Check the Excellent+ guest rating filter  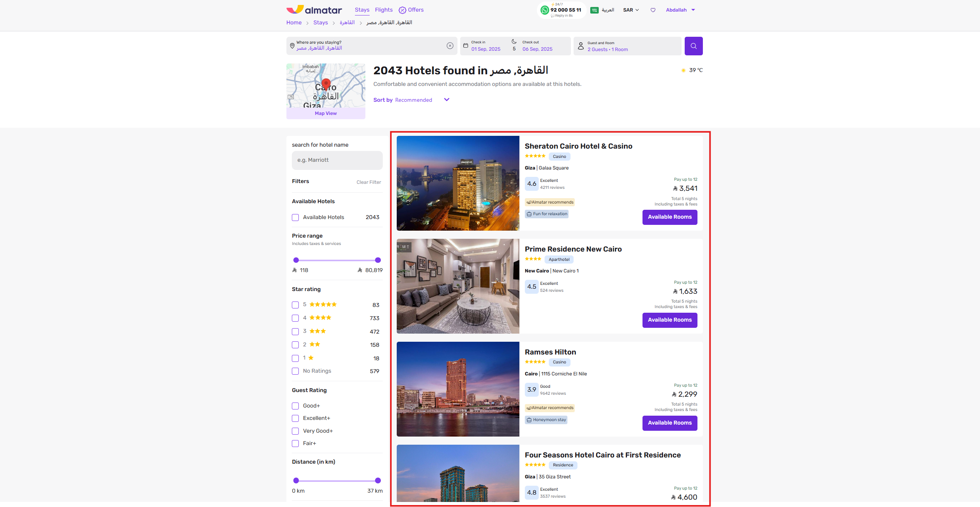point(295,418)
